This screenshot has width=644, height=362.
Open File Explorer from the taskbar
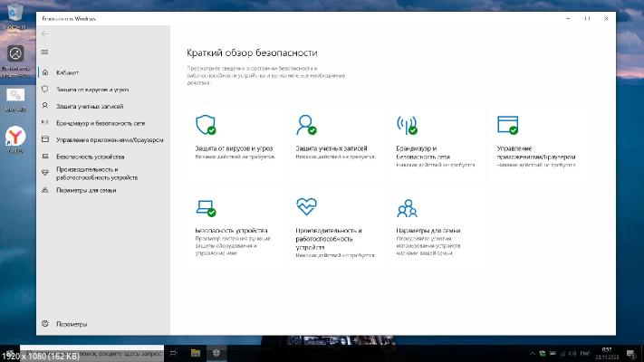(x=195, y=352)
